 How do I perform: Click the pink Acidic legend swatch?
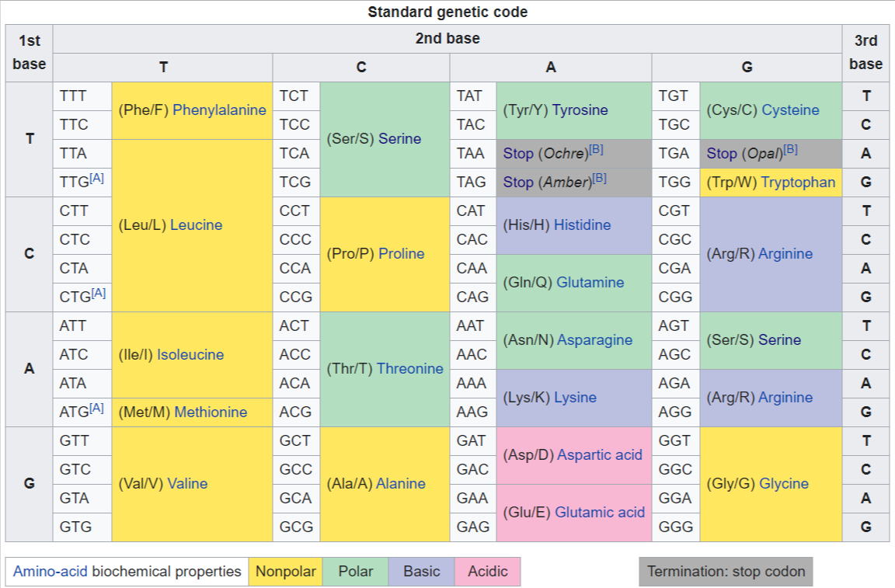pos(487,572)
